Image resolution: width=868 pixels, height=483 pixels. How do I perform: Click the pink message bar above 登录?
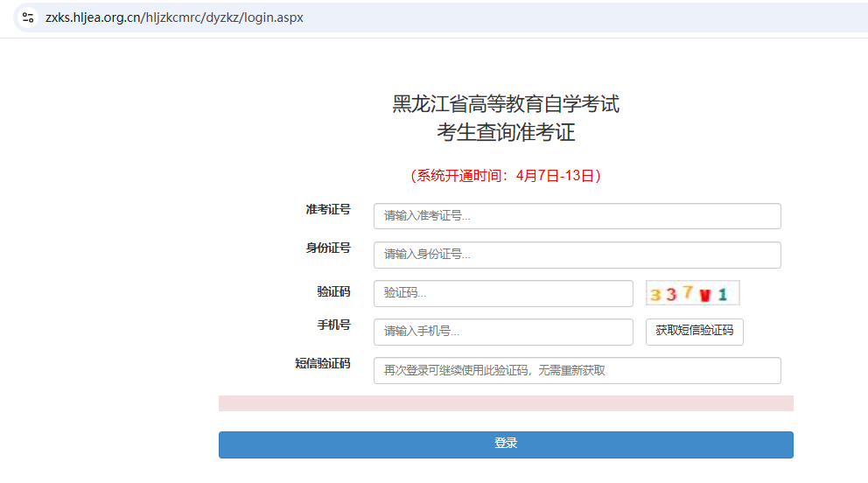pos(506,402)
